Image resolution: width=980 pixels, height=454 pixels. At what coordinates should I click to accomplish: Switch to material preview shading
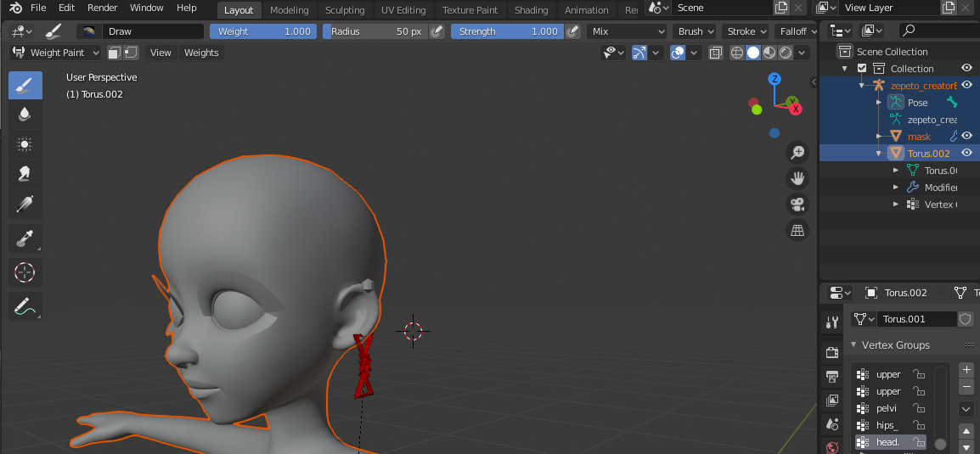[x=769, y=53]
